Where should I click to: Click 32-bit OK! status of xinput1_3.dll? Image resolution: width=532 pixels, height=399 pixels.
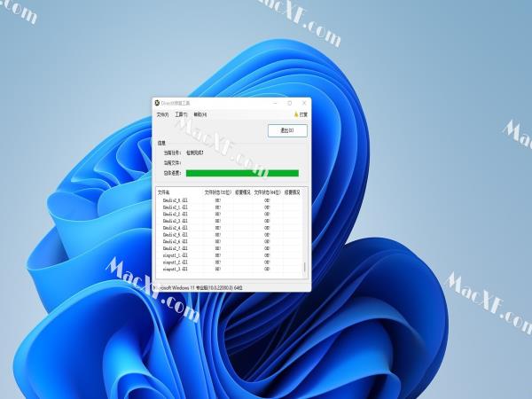pyautogui.click(x=218, y=269)
